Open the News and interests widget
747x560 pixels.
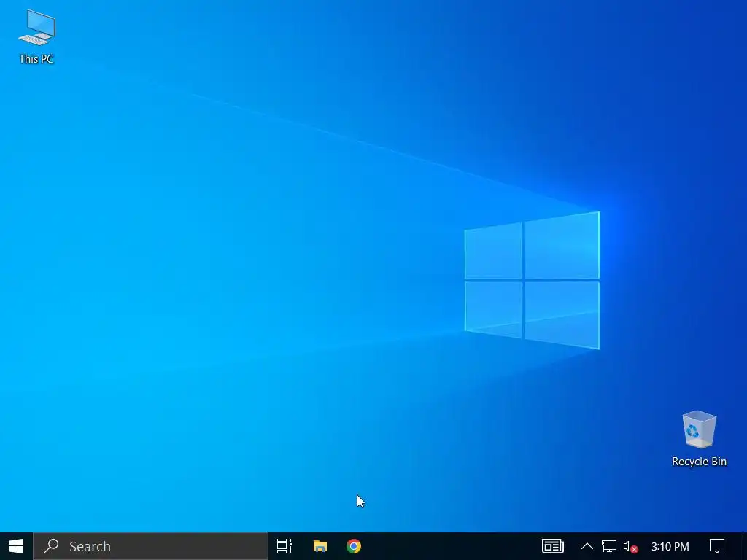[553, 546]
